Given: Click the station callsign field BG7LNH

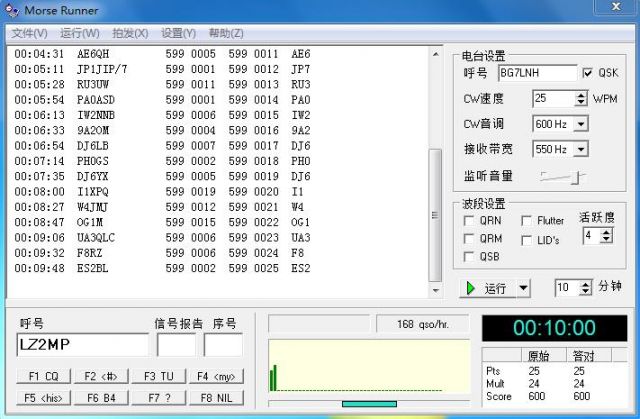Looking at the screenshot, I should click(537, 73).
